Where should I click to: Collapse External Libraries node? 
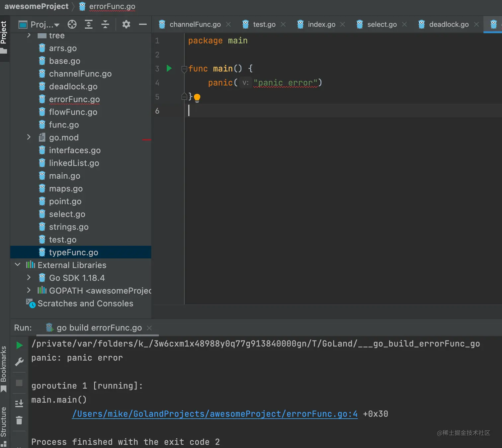[18, 265]
